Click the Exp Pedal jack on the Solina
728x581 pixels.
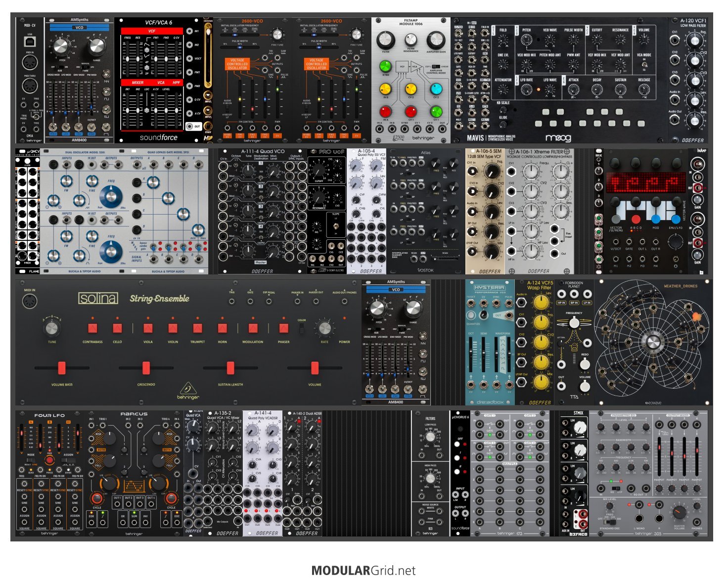pyautogui.click(x=269, y=301)
